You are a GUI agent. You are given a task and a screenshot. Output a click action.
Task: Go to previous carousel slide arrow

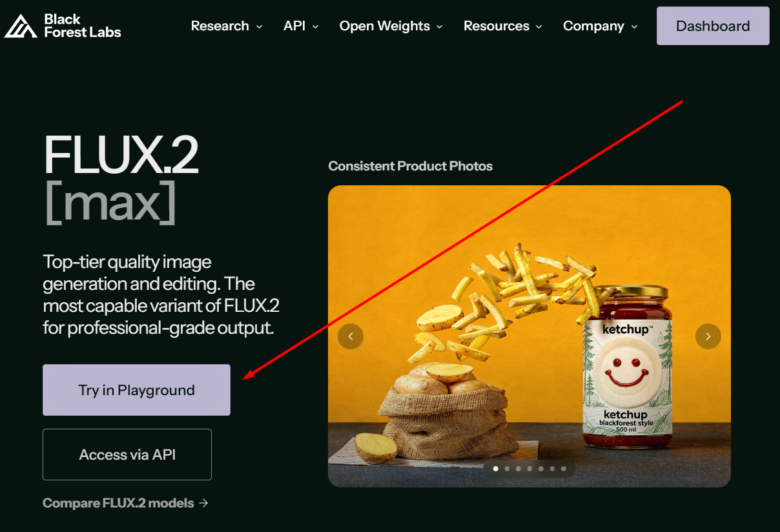(x=351, y=336)
